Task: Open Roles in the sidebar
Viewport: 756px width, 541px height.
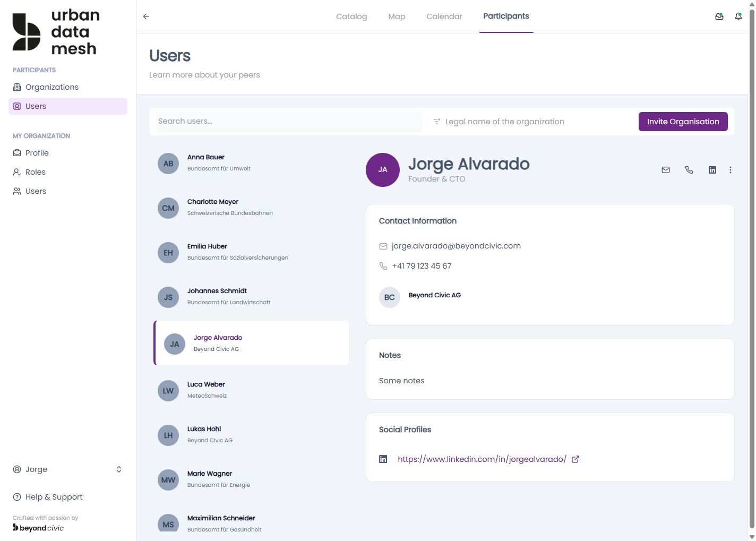Action: (x=68, y=172)
